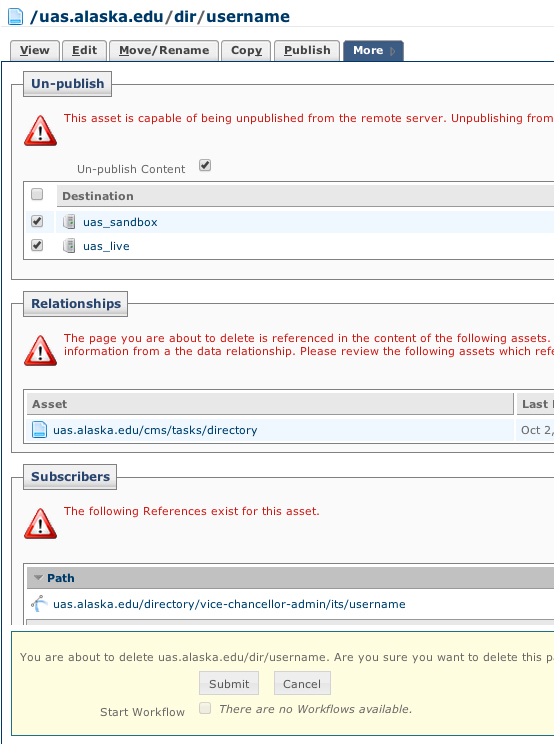Click the Un-publish section heading
554x744 pixels.
coord(67,84)
